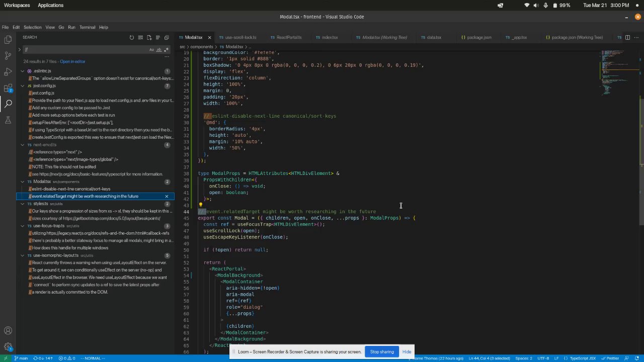Toggle Use Regular Expression in search

(167, 49)
